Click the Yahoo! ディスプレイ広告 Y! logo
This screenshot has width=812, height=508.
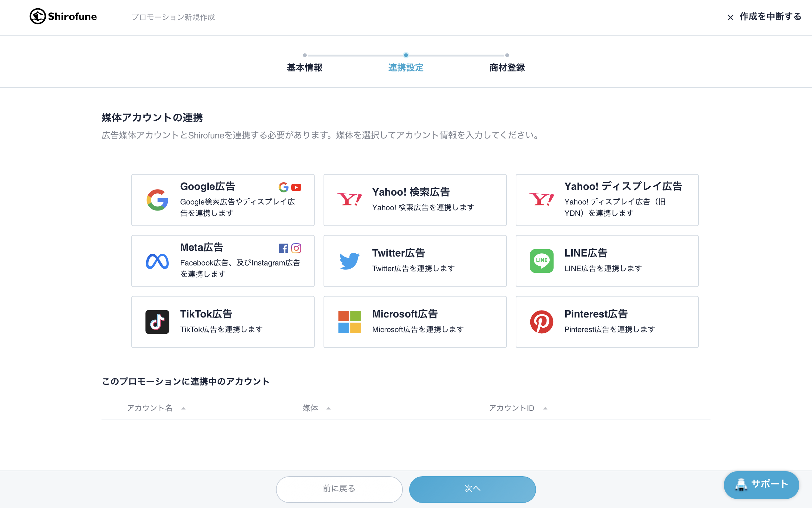pyautogui.click(x=541, y=200)
